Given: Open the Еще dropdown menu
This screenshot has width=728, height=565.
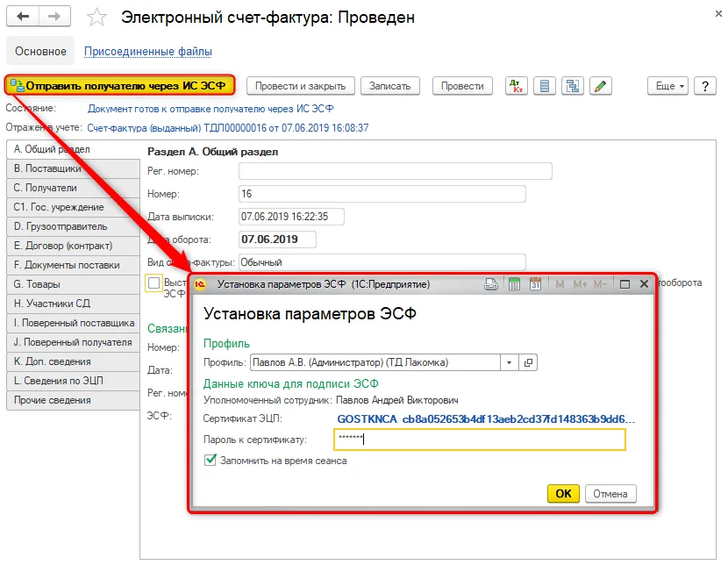Looking at the screenshot, I should tap(667, 86).
